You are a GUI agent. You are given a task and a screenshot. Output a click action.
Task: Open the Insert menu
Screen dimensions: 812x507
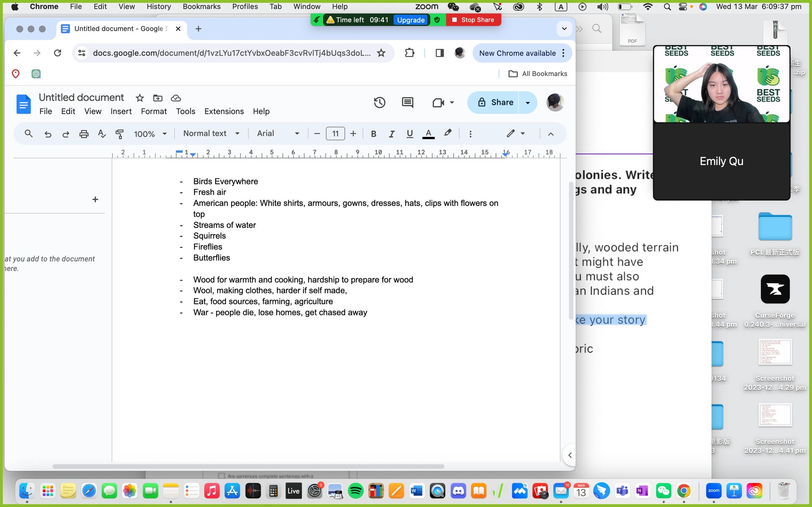pos(121,111)
